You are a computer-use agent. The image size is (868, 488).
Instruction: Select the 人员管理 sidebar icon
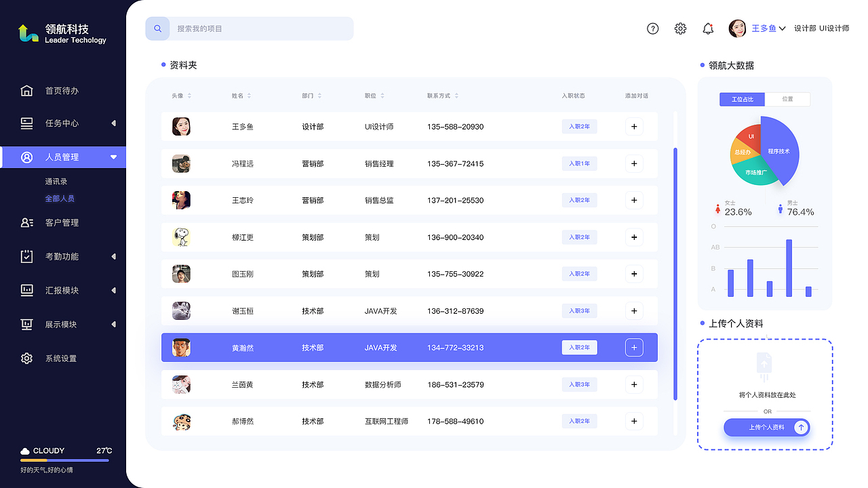[26, 157]
